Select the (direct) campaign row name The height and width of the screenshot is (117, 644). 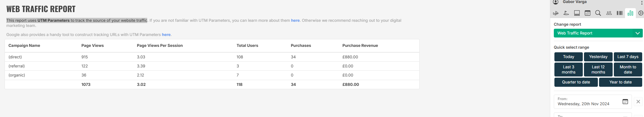click(x=15, y=57)
